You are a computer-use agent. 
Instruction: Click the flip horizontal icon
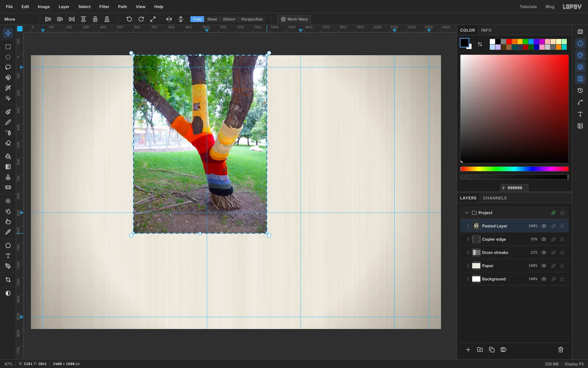(169, 19)
